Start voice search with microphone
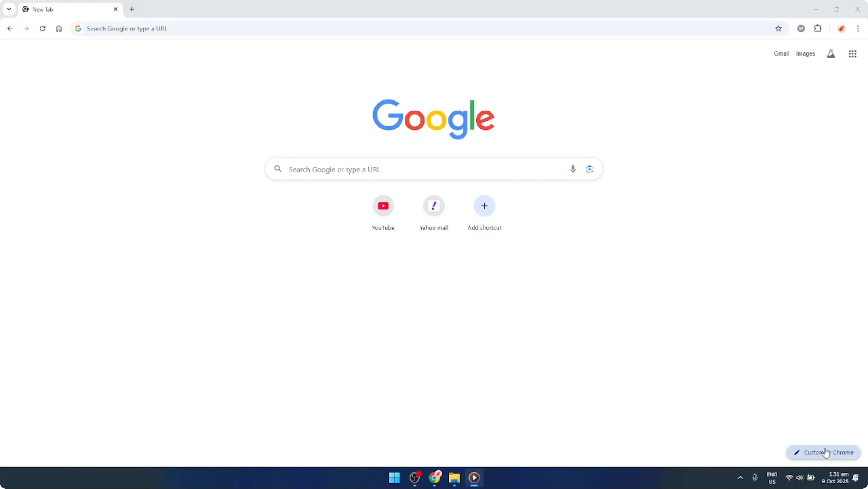Screen dimensions: 868x489 (x=573, y=169)
